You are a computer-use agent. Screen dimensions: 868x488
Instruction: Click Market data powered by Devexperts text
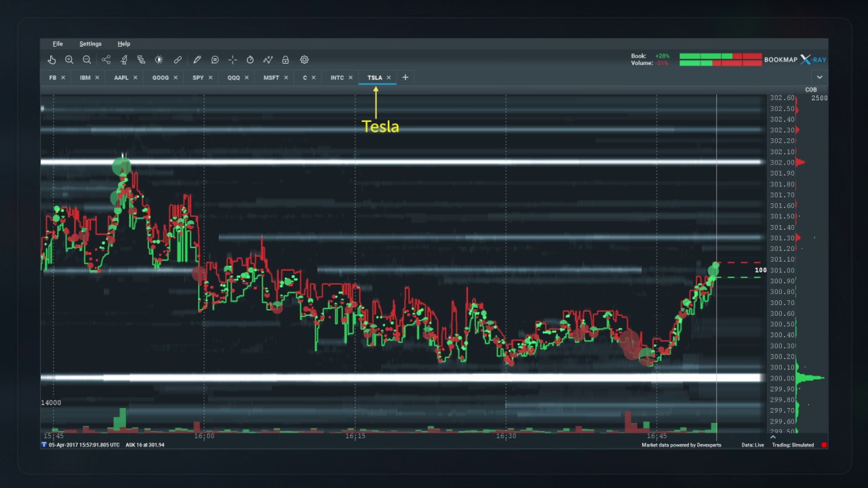682,445
